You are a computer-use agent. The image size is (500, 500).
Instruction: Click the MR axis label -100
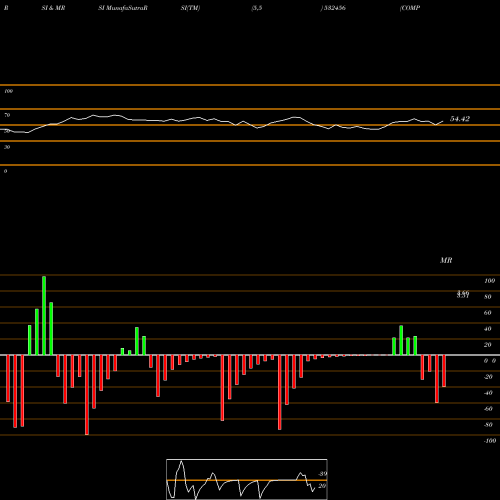pos(490,441)
